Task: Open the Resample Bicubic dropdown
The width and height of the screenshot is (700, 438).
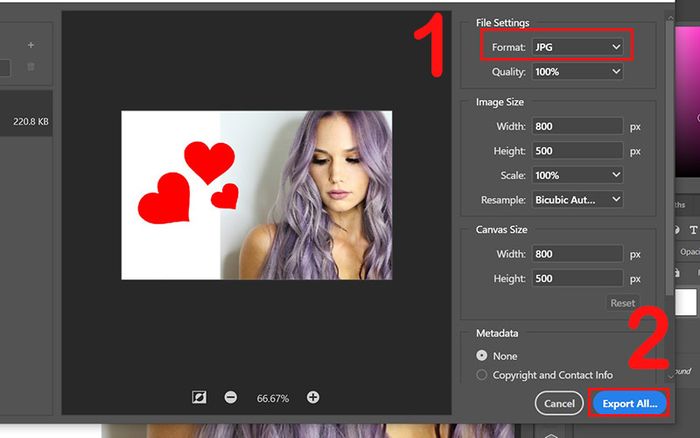Action: tap(578, 200)
